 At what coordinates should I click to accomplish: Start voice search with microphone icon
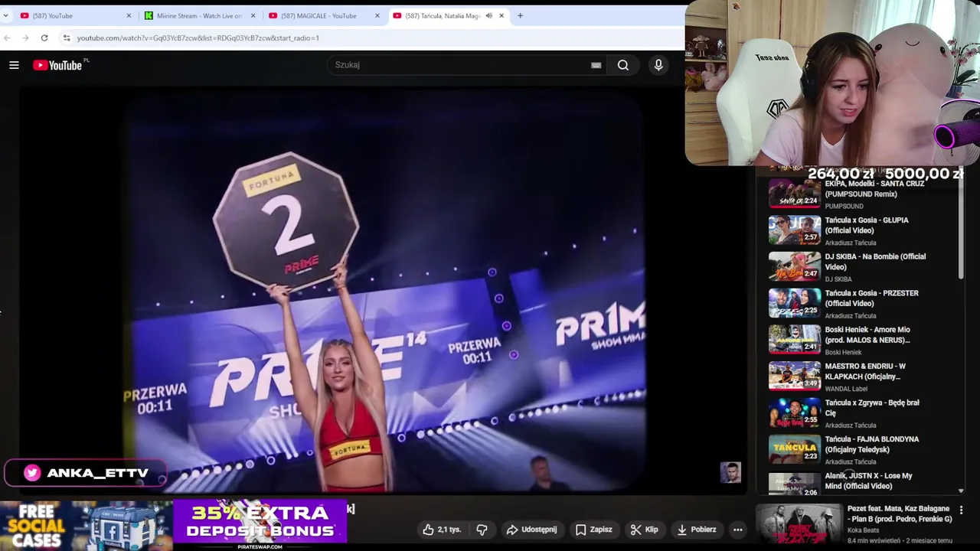(x=658, y=65)
